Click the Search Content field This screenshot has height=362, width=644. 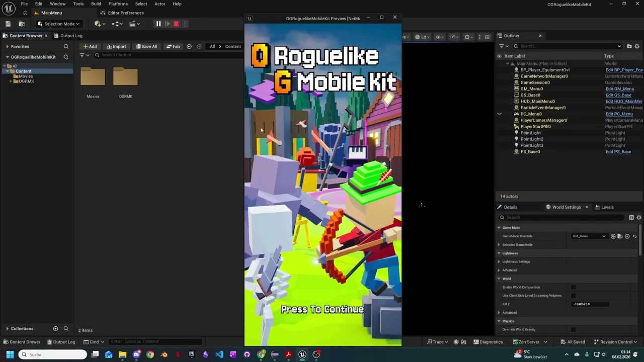pos(169,55)
